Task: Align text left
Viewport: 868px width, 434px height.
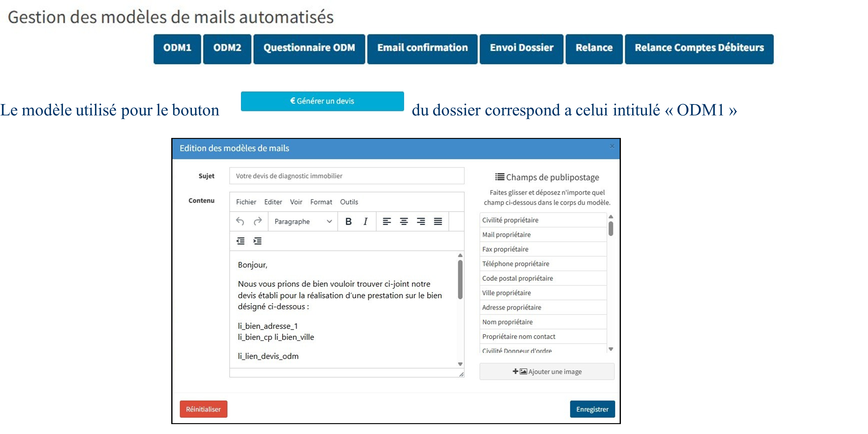Action: (387, 221)
